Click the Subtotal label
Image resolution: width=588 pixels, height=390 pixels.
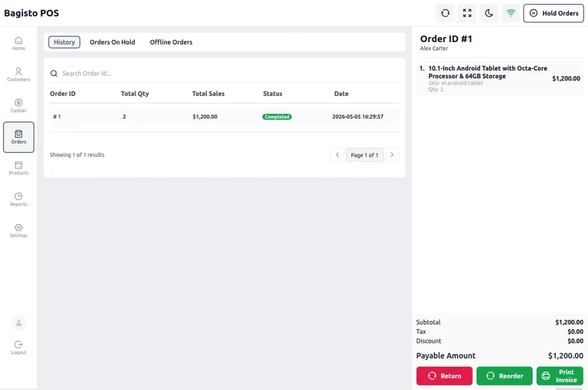click(x=428, y=322)
